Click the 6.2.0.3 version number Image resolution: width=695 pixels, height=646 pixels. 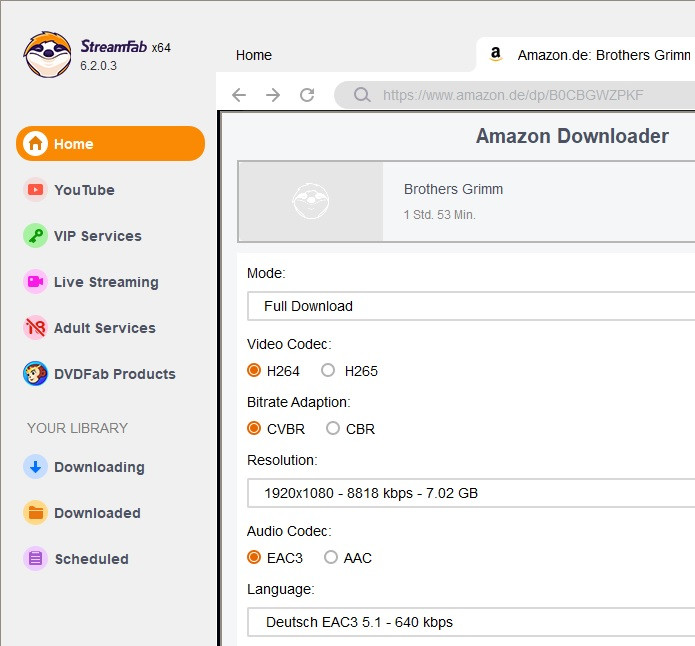pos(98,66)
